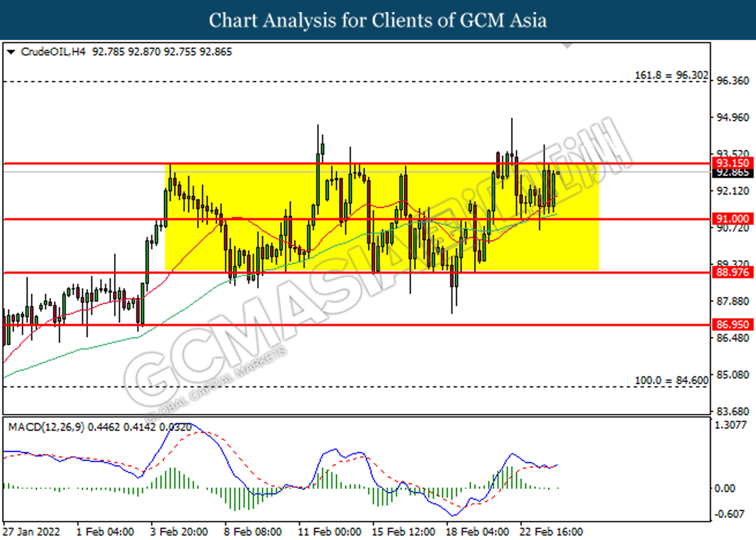Image resolution: width=756 pixels, height=540 pixels.
Task: Click the 85.080 price axis value
Action: pyautogui.click(x=733, y=375)
